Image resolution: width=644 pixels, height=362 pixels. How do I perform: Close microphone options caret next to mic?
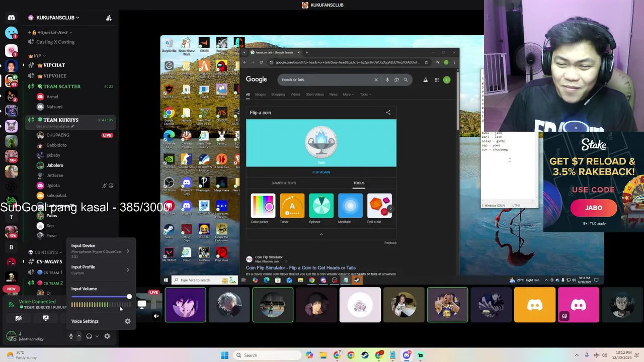click(79, 336)
